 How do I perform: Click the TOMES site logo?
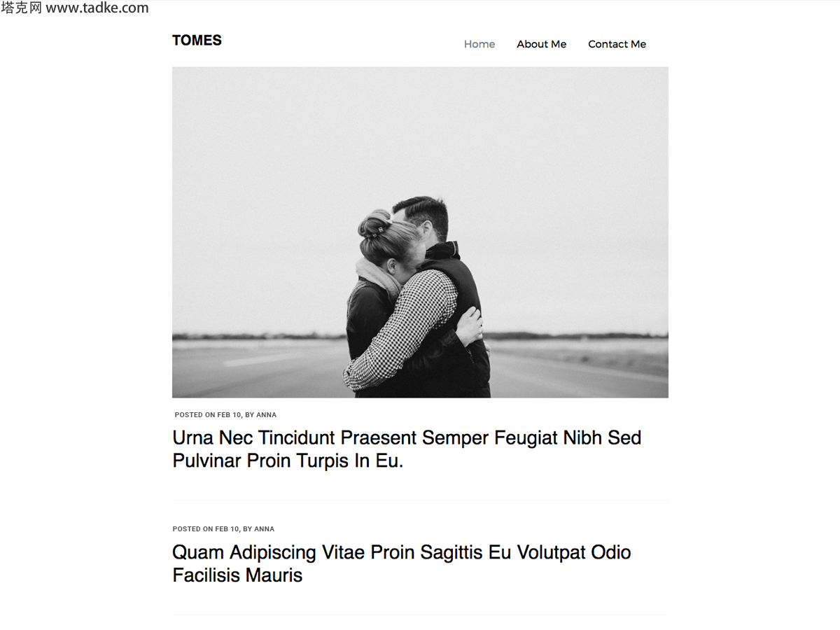[197, 41]
